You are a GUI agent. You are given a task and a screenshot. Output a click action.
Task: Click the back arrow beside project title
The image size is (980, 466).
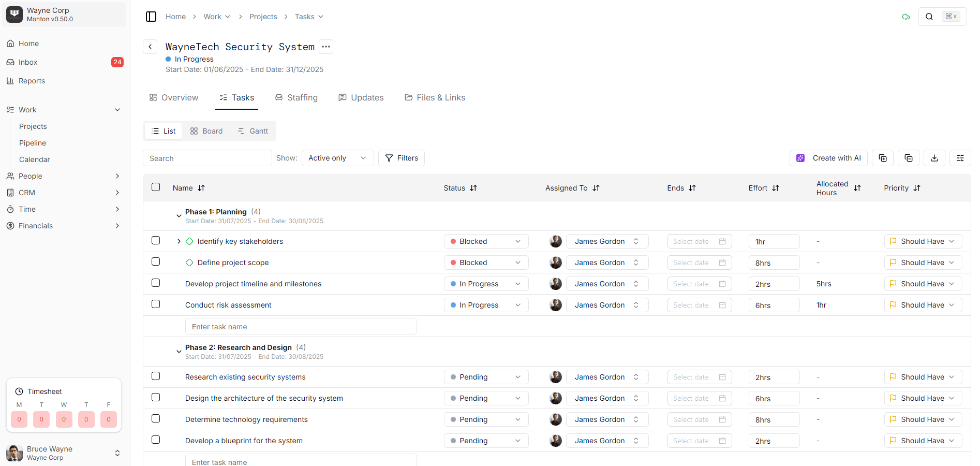click(150, 47)
